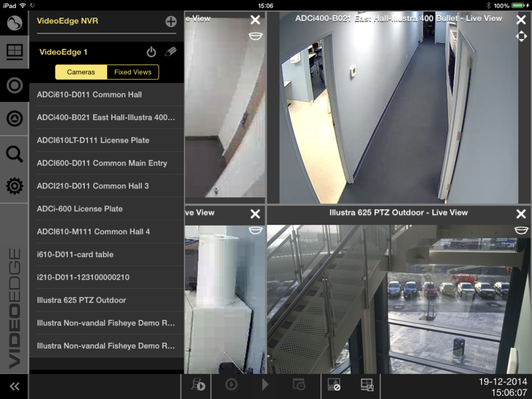Viewport: 532px width, 399px height.
Task: Select ADCI610LT-D111 License Plate camera
Action: tap(106, 140)
